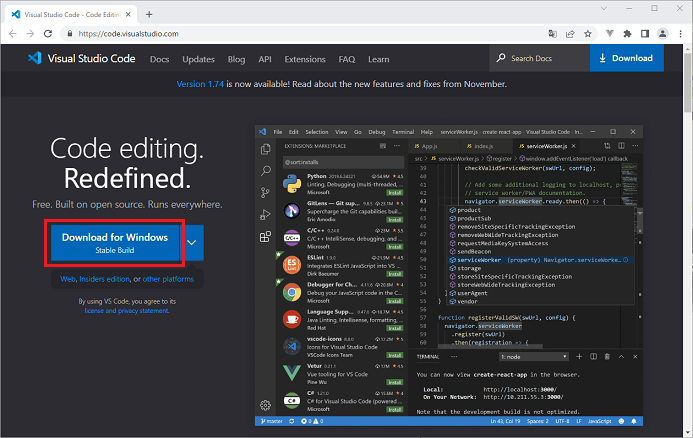The width and height of the screenshot is (693, 438).
Task: Open the FAQ nav item
Action: tap(346, 59)
